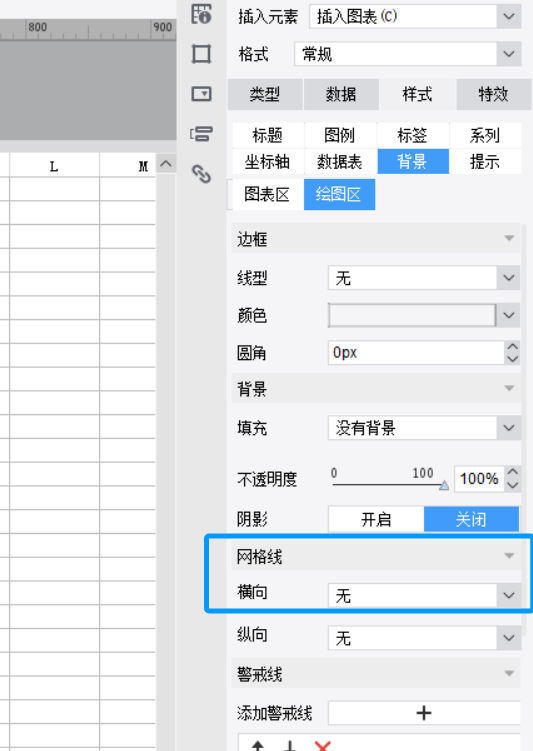Select the widget settings dropdown-box icon
533x751 pixels.
[x=201, y=93]
